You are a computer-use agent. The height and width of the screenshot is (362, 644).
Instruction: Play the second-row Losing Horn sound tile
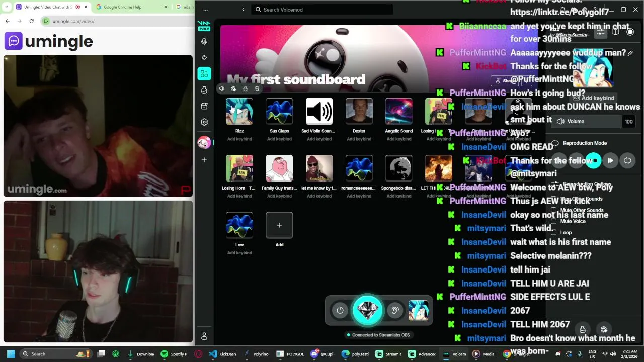(239, 168)
